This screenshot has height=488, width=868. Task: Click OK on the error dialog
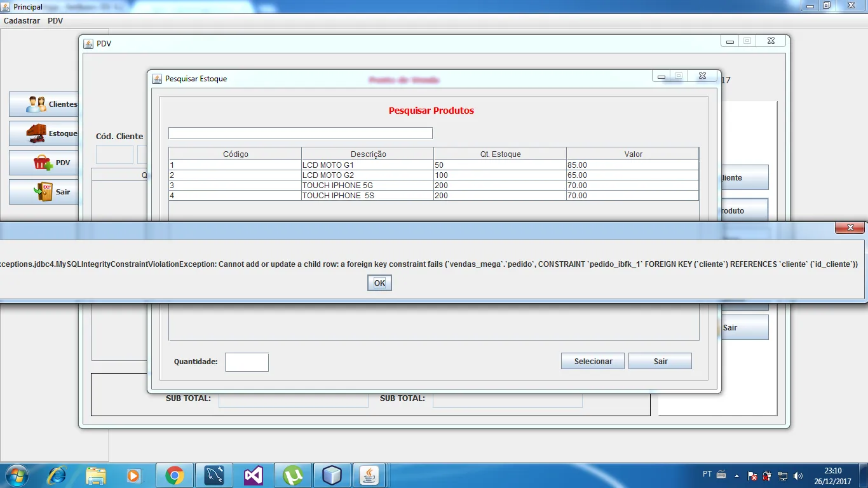(x=379, y=283)
